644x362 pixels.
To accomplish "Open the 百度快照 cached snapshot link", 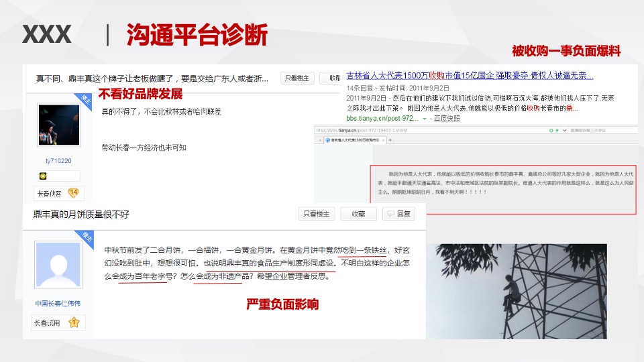I will (x=447, y=118).
